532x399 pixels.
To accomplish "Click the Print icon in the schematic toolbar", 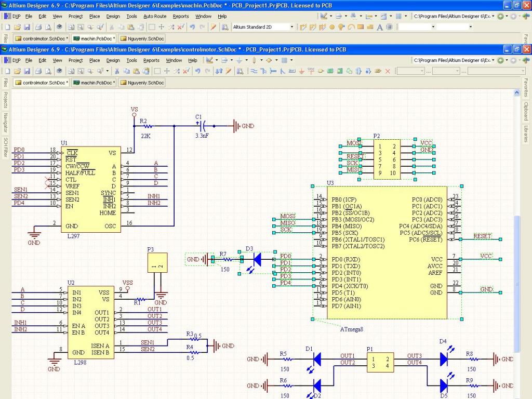I will coord(39,71).
